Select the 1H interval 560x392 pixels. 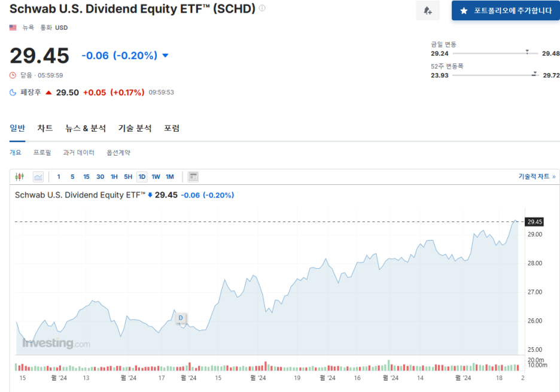pos(114,177)
